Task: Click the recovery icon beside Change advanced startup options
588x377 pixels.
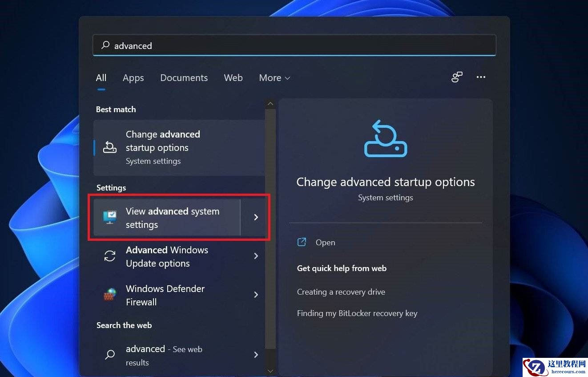Action: (109, 147)
